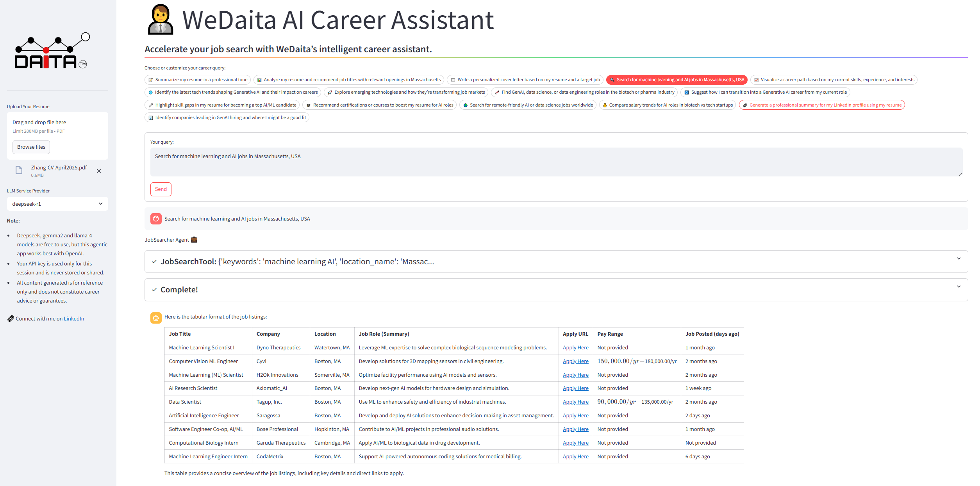Choose the Generate LinkedIn profile summary query
The width and height of the screenshot is (980, 486).
(x=821, y=105)
